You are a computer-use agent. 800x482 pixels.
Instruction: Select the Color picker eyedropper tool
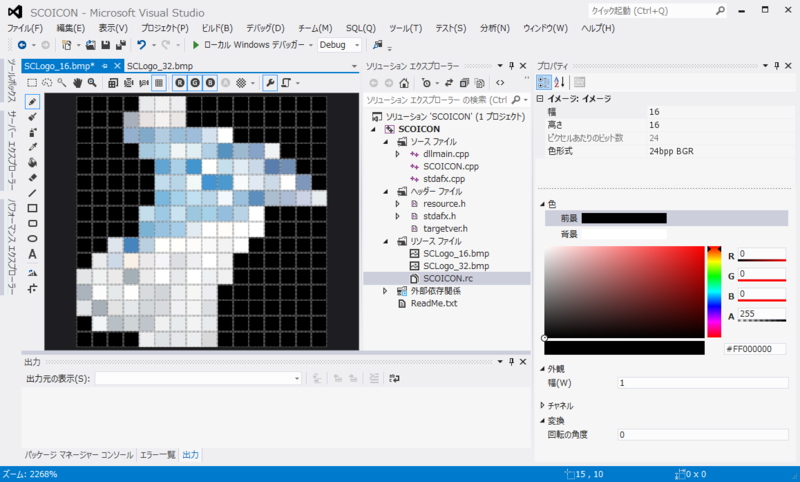(x=32, y=147)
